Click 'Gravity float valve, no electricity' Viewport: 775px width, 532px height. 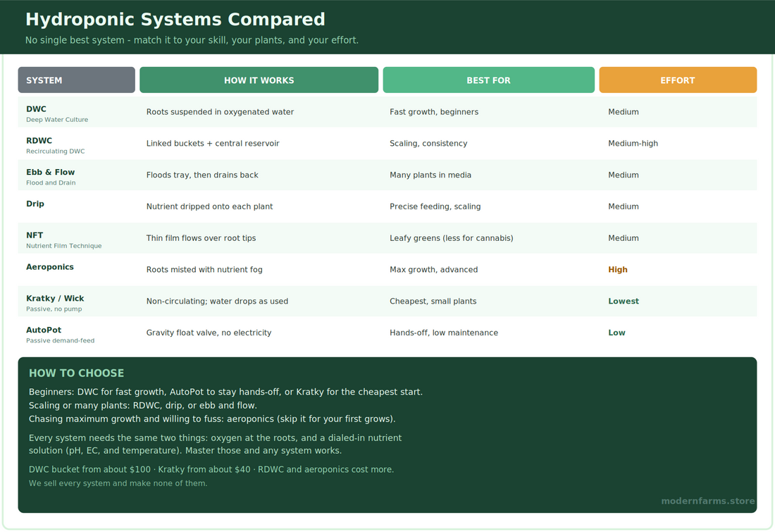(x=209, y=333)
